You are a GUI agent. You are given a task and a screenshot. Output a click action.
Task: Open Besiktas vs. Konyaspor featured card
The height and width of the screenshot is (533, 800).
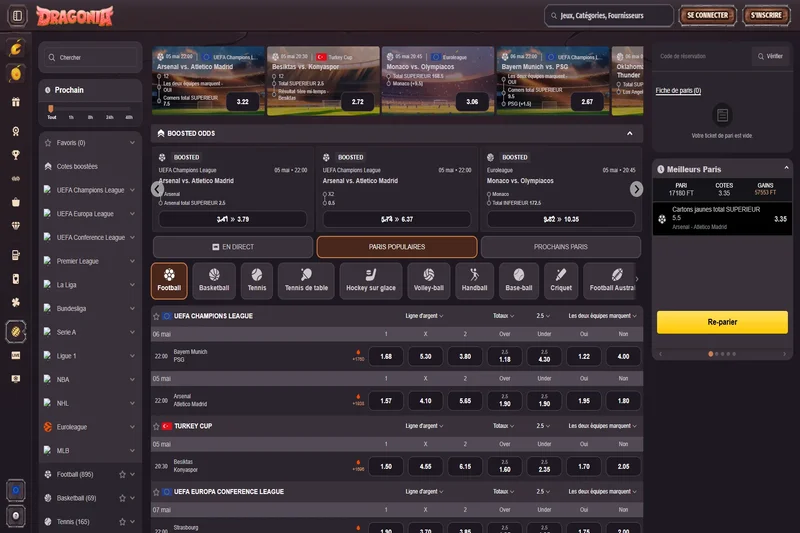pos(323,81)
